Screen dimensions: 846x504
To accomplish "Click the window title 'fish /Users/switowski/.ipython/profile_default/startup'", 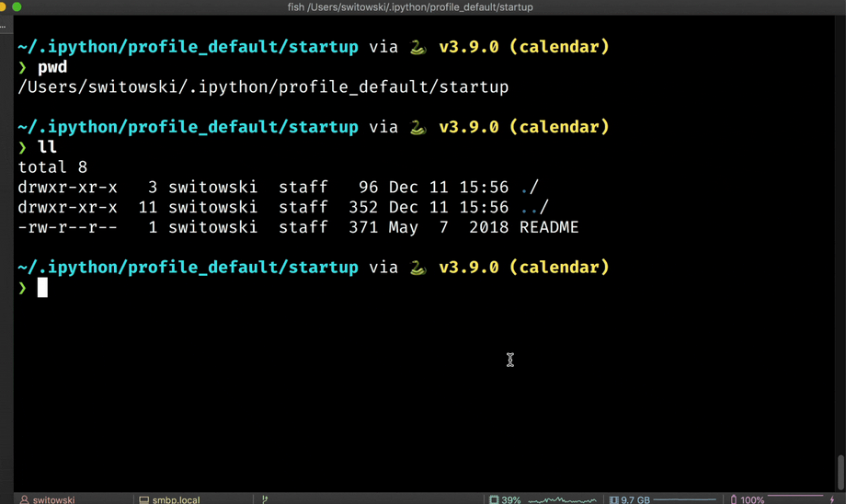I will 410,7.
